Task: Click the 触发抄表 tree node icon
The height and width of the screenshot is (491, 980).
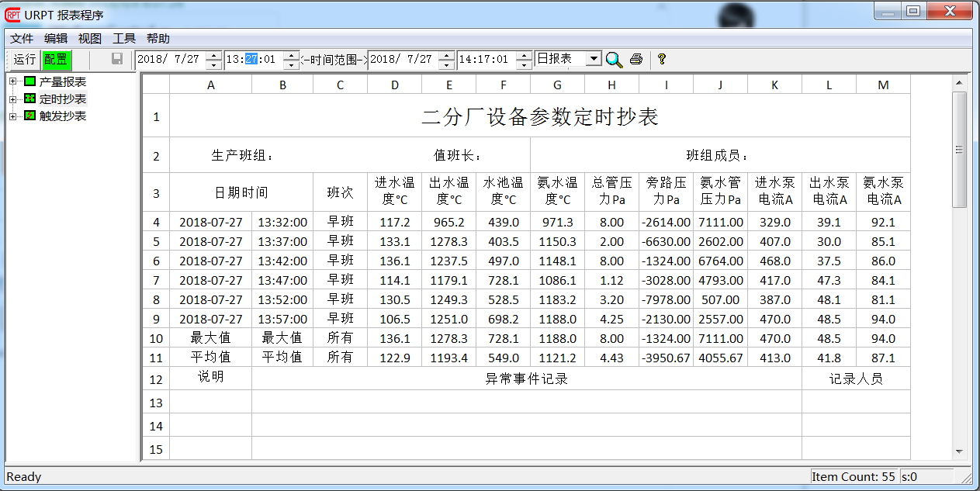Action: (30, 116)
